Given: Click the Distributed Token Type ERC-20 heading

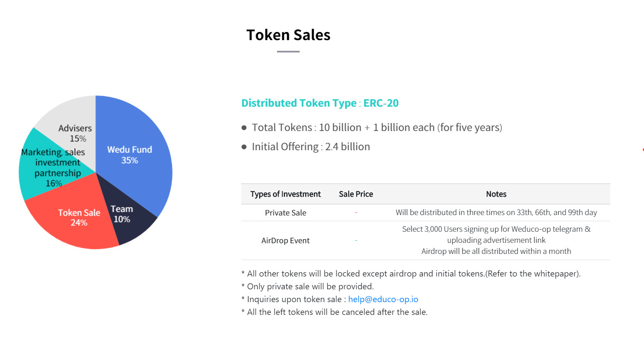Looking at the screenshot, I should click(320, 103).
